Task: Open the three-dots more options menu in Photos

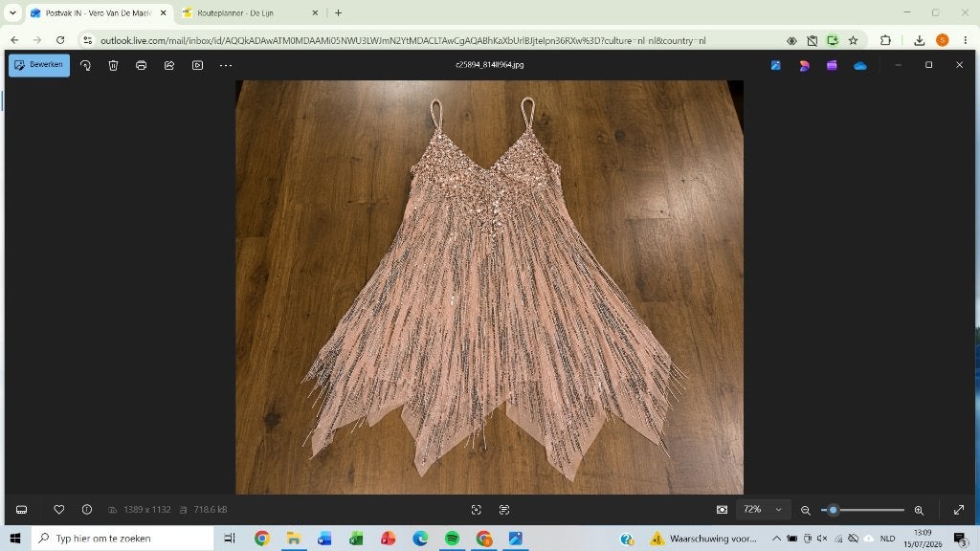Action: pos(226,65)
